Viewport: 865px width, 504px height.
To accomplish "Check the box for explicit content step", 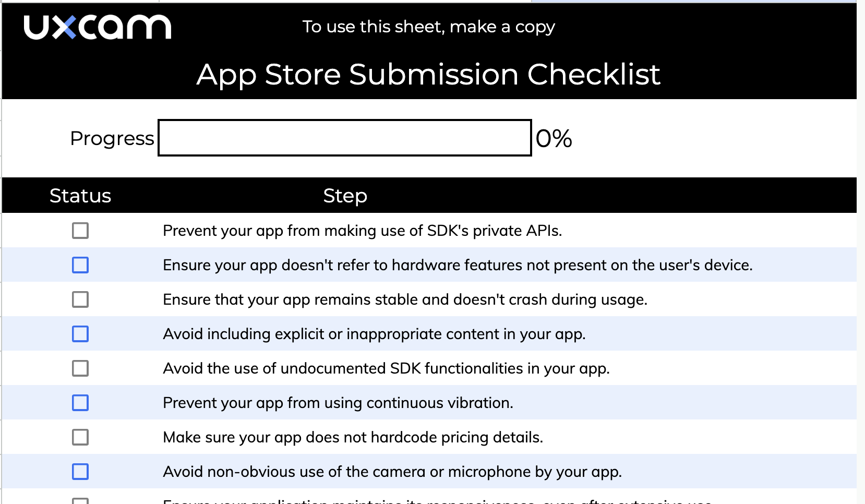I will point(79,334).
